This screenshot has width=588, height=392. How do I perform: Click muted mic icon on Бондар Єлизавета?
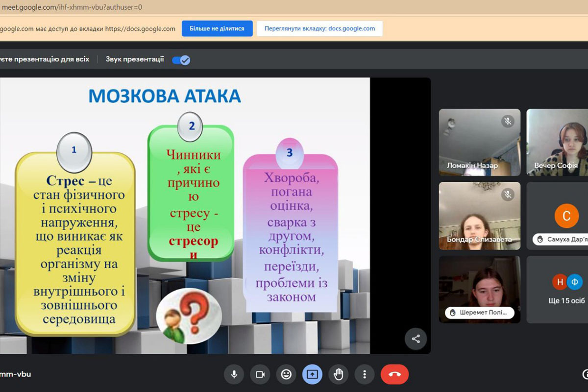(x=508, y=195)
